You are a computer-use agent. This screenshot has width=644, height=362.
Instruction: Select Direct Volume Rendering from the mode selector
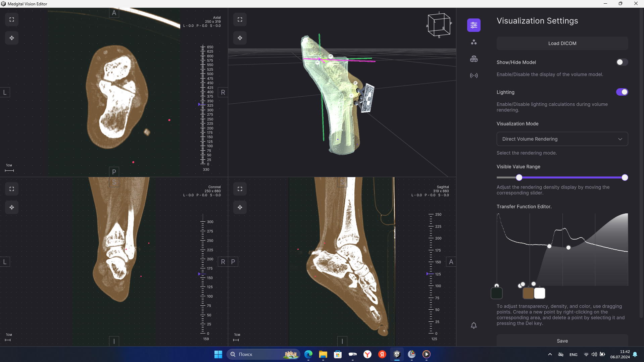[562, 139]
